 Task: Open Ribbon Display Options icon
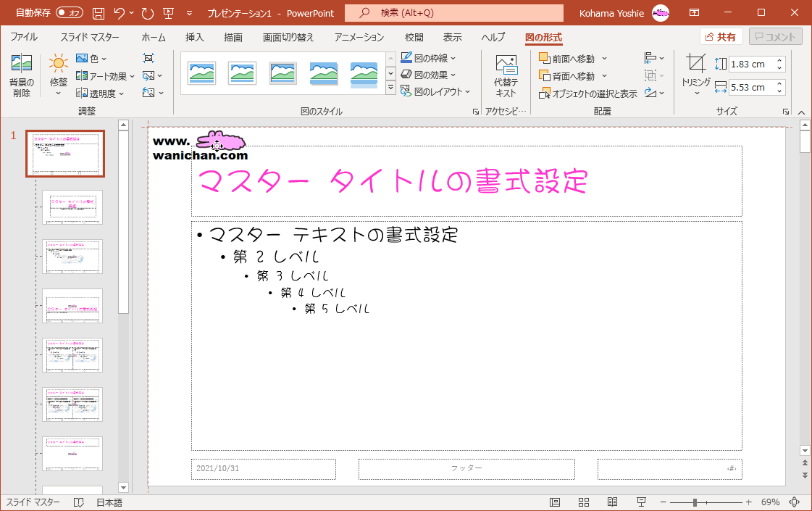(695, 13)
